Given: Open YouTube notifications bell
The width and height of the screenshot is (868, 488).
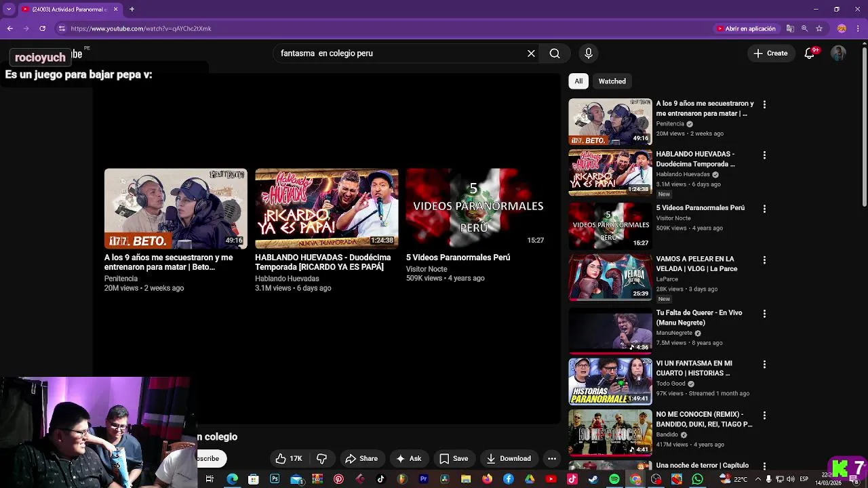Looking at the screenshot, I should [810, 54].
